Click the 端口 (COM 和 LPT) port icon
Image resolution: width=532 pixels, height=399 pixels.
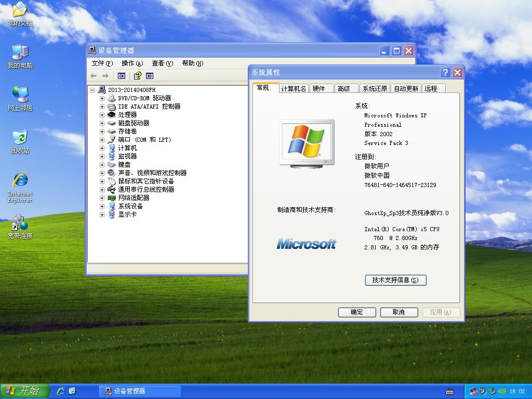coord(112,140)
